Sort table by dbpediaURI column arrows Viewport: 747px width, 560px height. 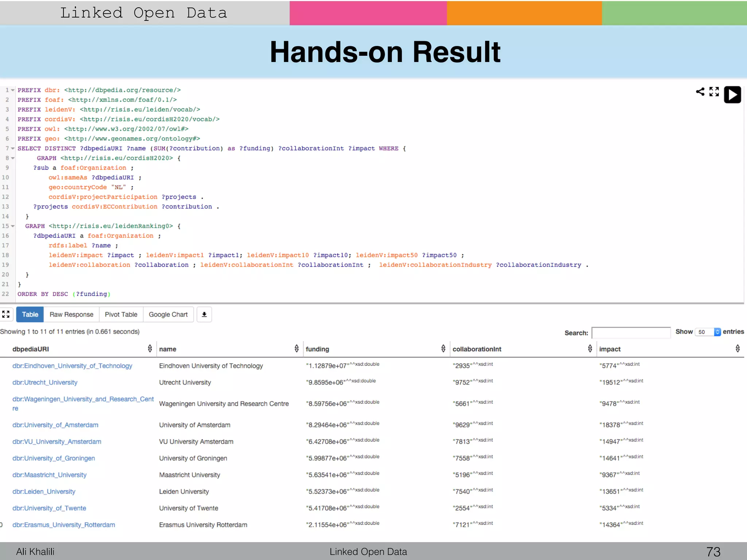tap(150, 349)
